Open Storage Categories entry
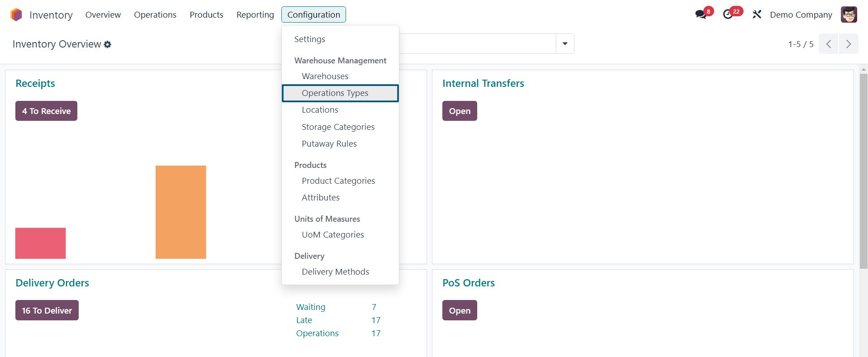The image size is (868, 357). tap(340, 127)
